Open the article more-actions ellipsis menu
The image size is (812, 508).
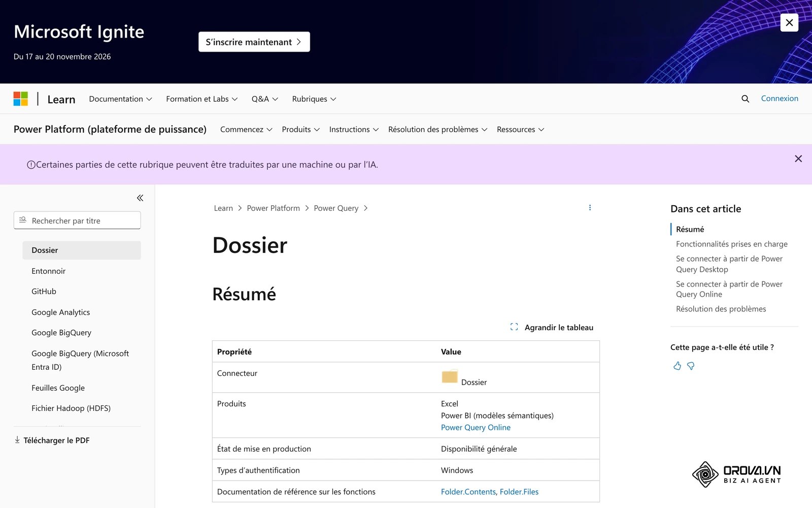tap(590, 208)
